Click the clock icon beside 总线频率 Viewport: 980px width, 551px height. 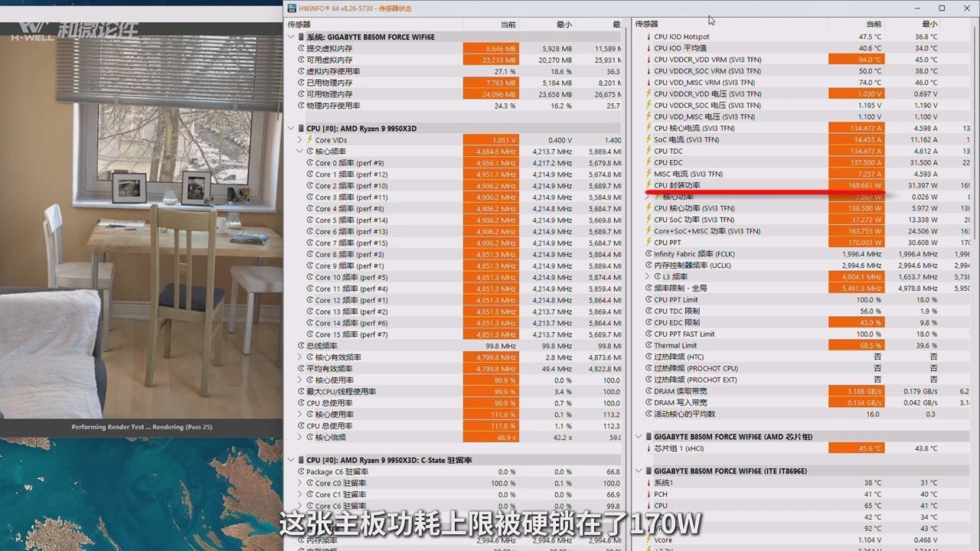pyautogui.click(x=301, y=346)
